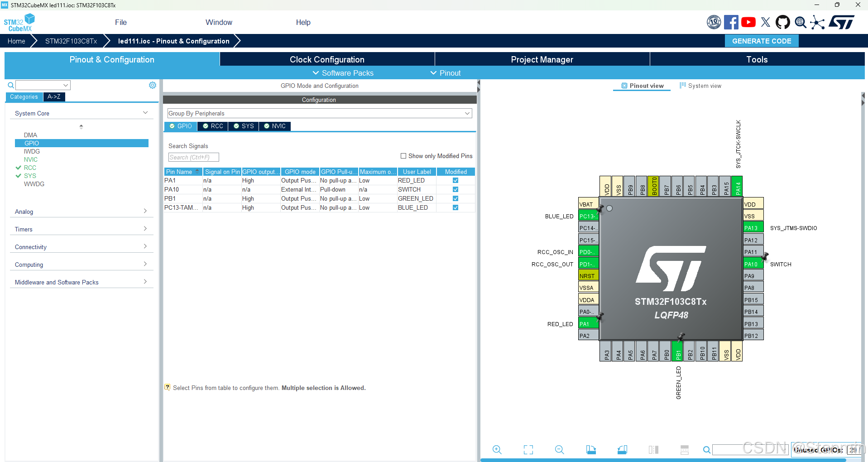Toggle Modified checkbox for PA10 row

pyautogui.click(x=456, y=189)
